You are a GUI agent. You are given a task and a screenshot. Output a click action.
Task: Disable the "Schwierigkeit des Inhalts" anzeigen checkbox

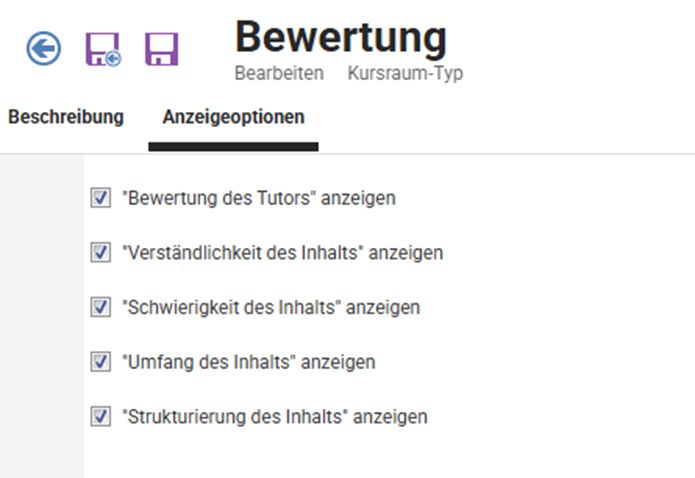coord(100,307)
